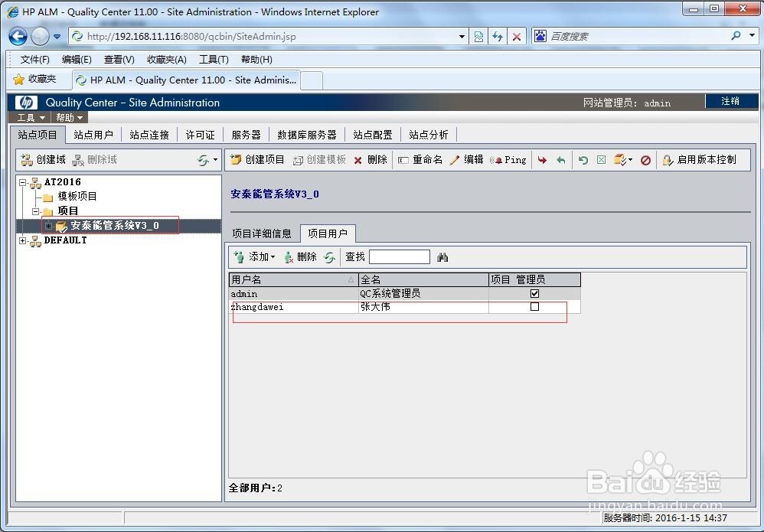Image resolution: width=764 pixels, height=532 pixels.
Task: Open the dropdown arrow beside refresh domains icon
Action: tap(215, 160)
